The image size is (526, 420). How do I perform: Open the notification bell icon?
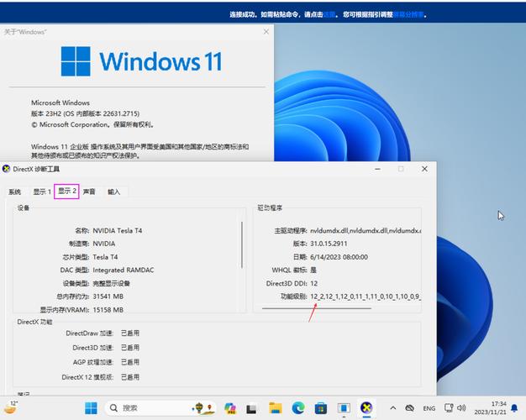click(514, 408)
